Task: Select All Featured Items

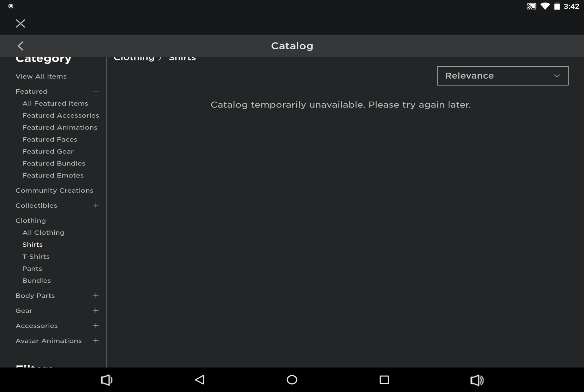Action: tap(55, 103)
